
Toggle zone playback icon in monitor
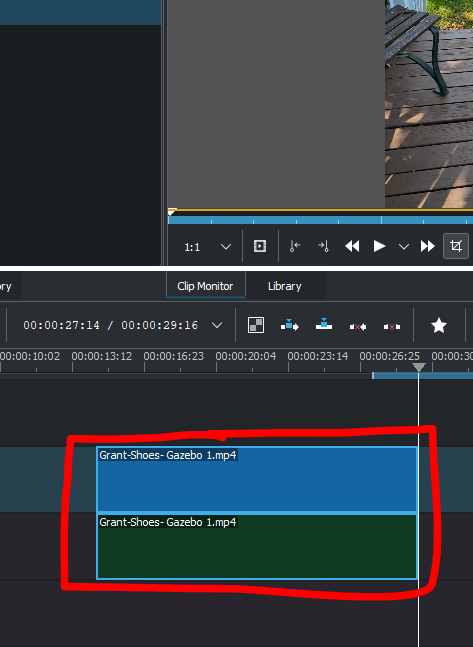coord(260,246)
